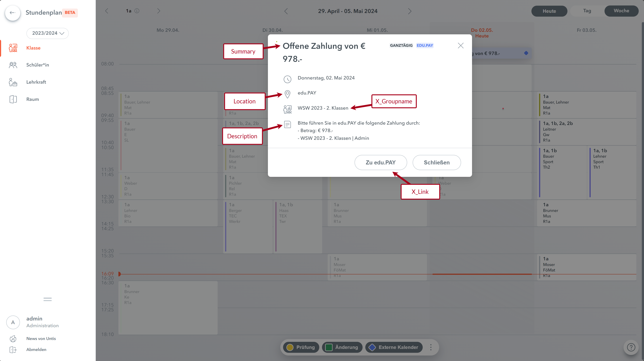This screenshot has height=361, width=644.
Task: Click the blue diamond on the payment event
Action: (x=526, y=53)
